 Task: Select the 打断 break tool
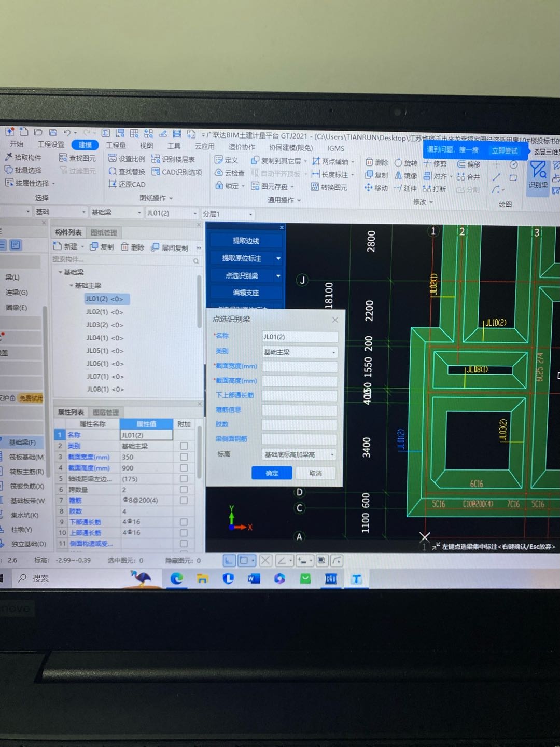click(x=435, y=189)
